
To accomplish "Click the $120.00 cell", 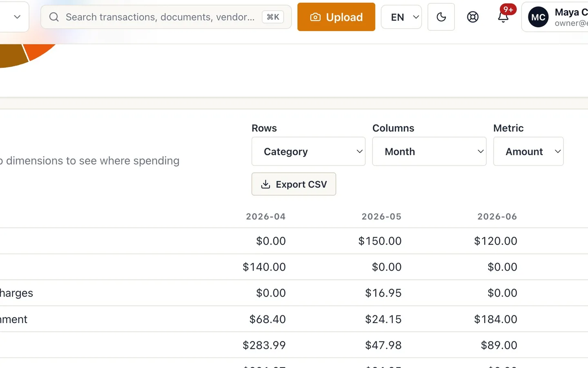I will point(496,241).
